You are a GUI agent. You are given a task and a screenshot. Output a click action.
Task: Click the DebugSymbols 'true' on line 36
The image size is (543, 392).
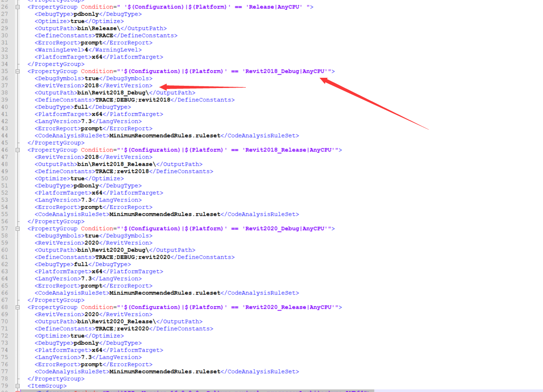click(92, 79)
